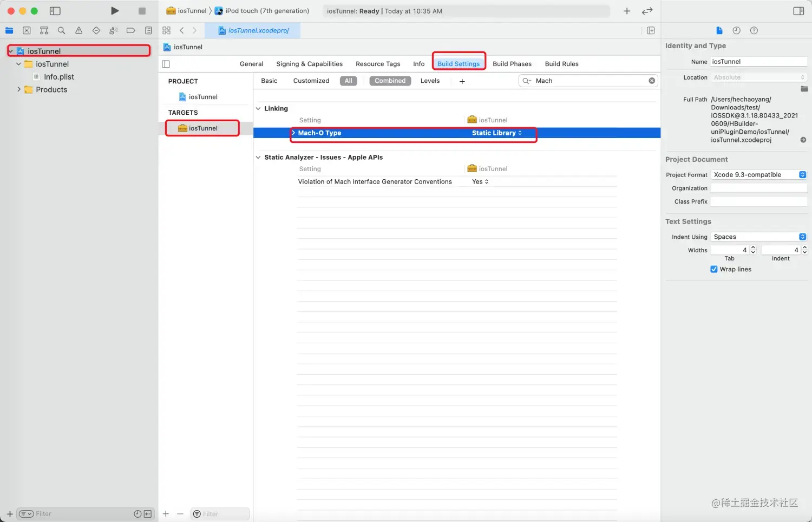Collapse the Linking section
Screen dimensions: 812x522
258,108
